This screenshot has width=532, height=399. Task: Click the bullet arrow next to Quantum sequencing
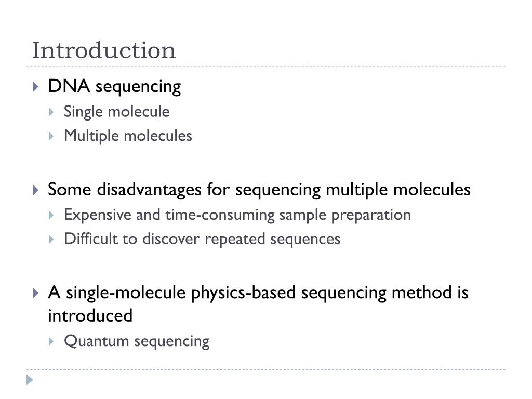tap(51, 341)
